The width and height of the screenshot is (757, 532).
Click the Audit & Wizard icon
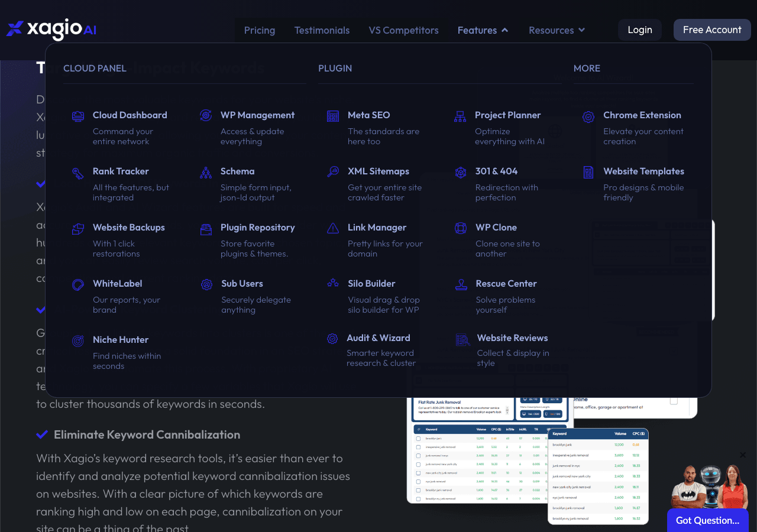(x=333, y=339)
